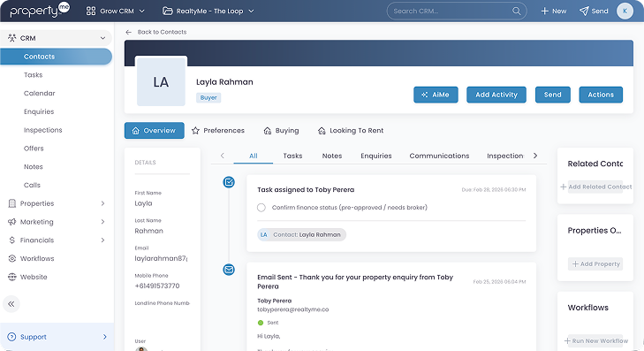Open Inspections in the sidebar
644x351 pixels.
[x=43, y=130]
